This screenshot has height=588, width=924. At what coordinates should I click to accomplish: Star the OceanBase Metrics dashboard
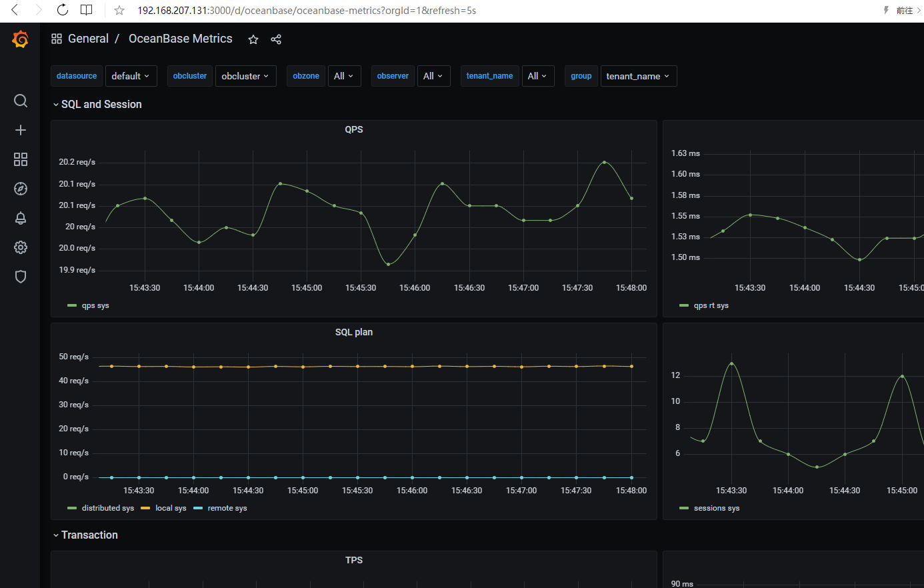(253, 39)
